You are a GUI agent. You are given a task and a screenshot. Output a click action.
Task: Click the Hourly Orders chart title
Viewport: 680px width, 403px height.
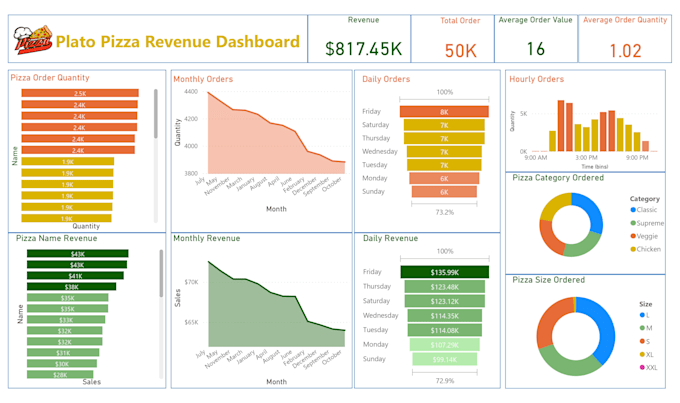[x=536, y=79]
